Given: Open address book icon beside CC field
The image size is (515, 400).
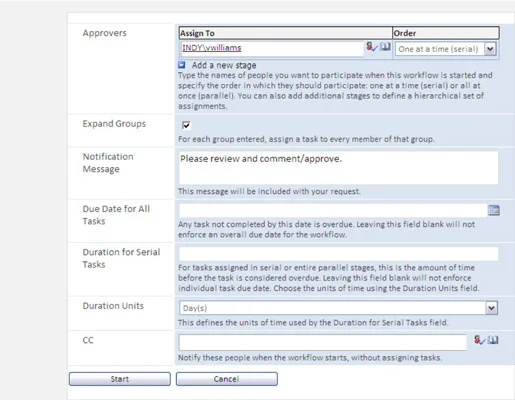Looking at the screenshot, I should click(493, 340).
